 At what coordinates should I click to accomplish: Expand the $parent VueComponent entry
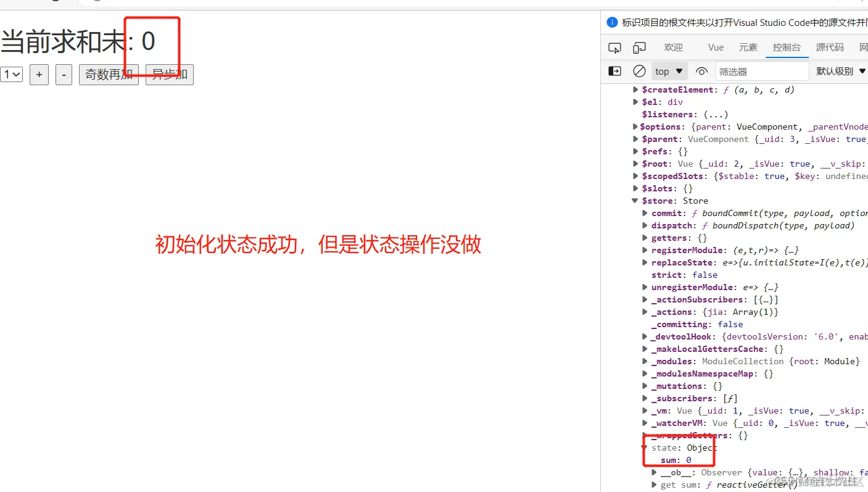click(636, 139)
